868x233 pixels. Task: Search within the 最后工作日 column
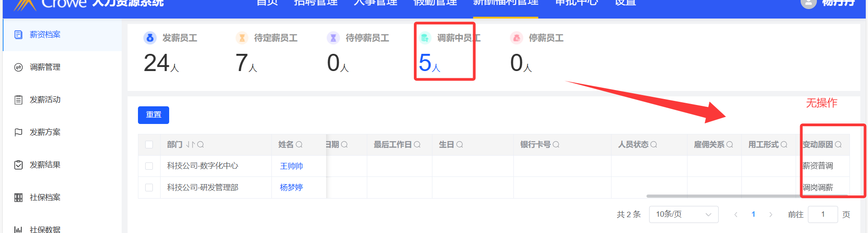click(x=417, y=145)
